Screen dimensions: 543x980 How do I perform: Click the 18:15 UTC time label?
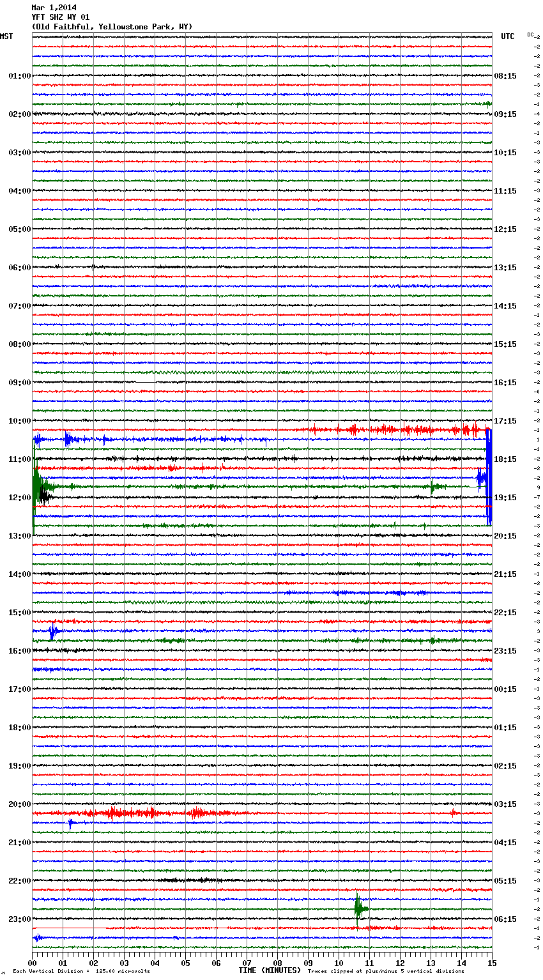coord(505,459)
